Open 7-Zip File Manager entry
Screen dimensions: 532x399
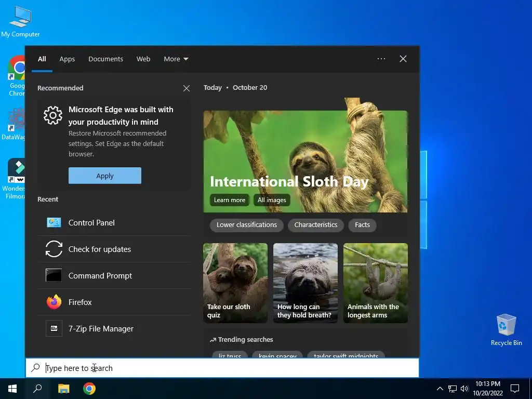114,328
